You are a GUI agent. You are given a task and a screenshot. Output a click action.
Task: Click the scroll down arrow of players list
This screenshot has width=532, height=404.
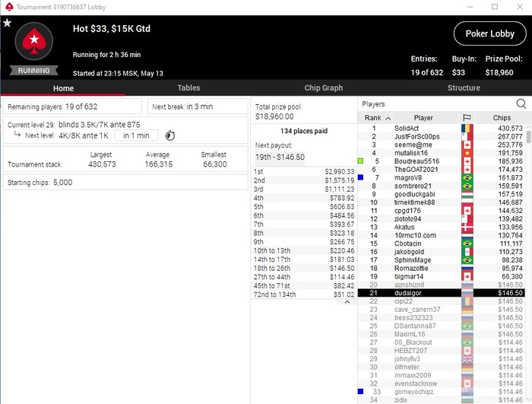coord(529,400)
